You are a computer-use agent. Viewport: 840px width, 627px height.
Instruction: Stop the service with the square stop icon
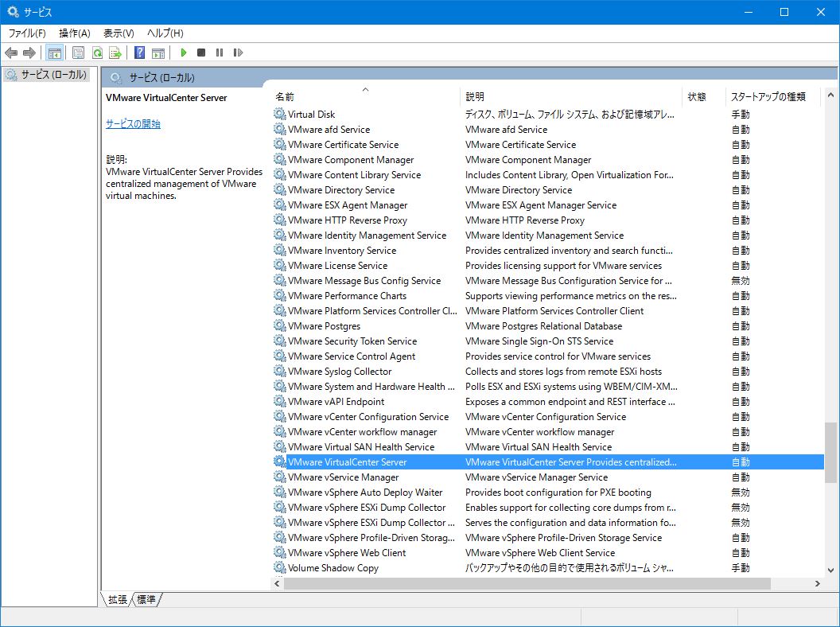201,53
